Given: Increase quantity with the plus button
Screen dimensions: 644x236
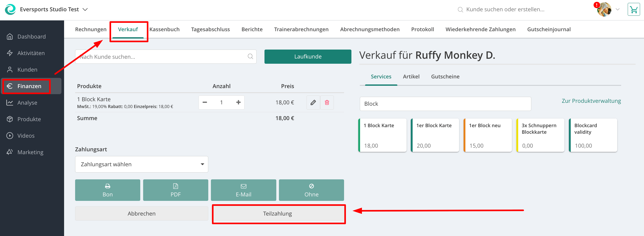Looking at the screenshot, I should coord(238,103).
